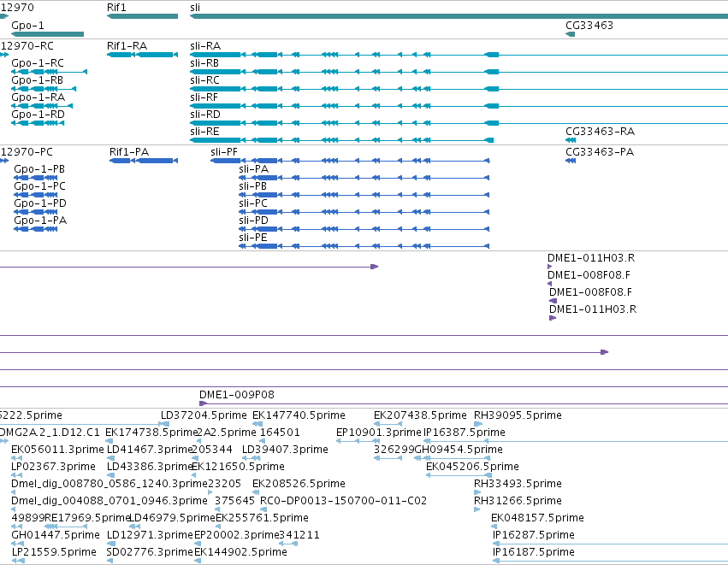Click EST RH31266.5prime
The width and height of the screenshot is (728, 565).
pyautogui.click(x=518, y=501)
